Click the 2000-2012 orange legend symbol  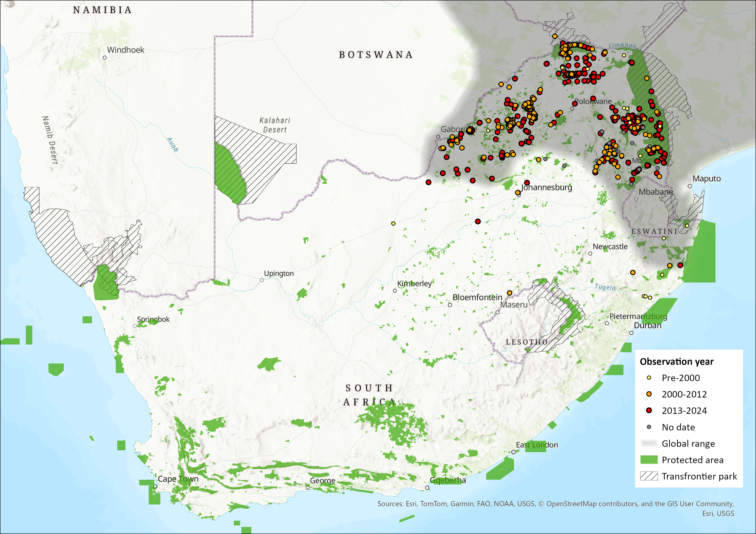pos(649,394)
